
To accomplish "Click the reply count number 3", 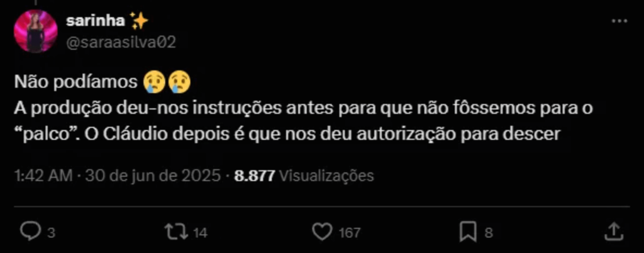I will click(51, 234).
